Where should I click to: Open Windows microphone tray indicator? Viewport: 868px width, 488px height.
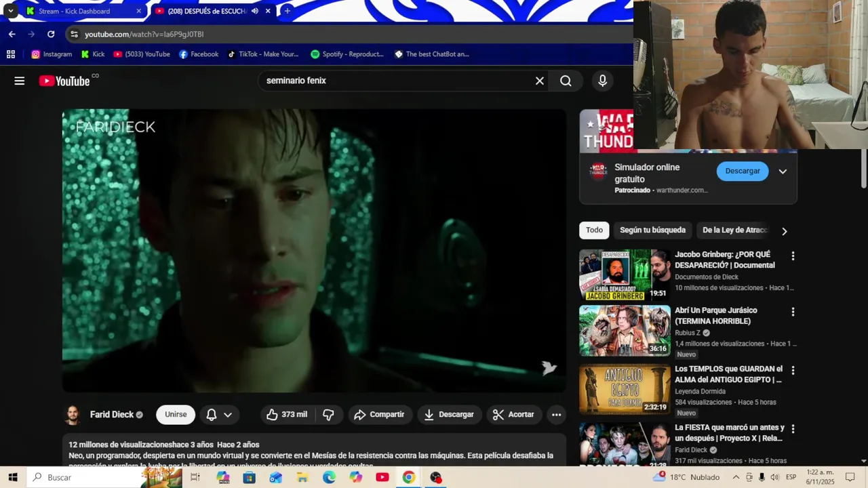(762, 477)
